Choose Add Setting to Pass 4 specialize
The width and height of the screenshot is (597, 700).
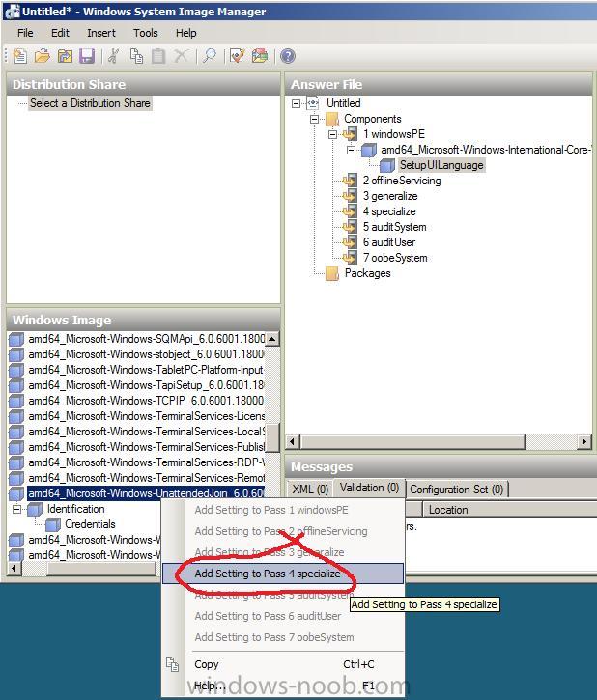coord(283,574)
